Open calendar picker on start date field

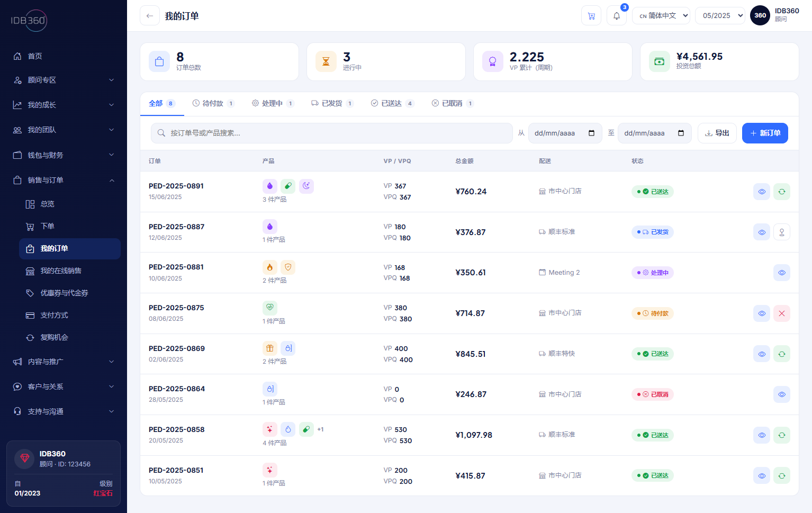coord(592,133)
